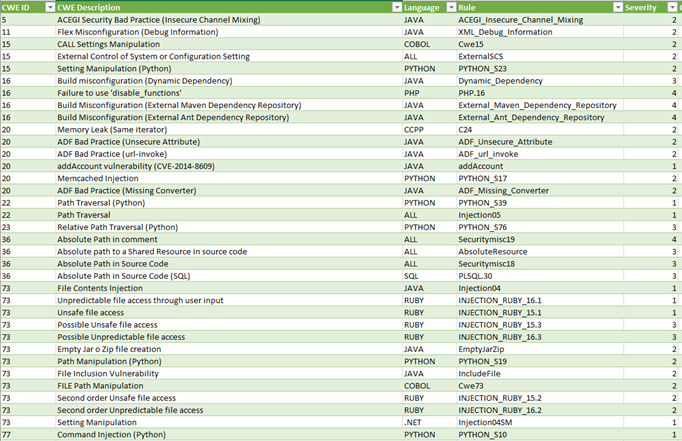This screenshot has height=441, width=682.
Task: Select cell 'Possible Unpredictable file access'
Action: click(x=229, y=337)
